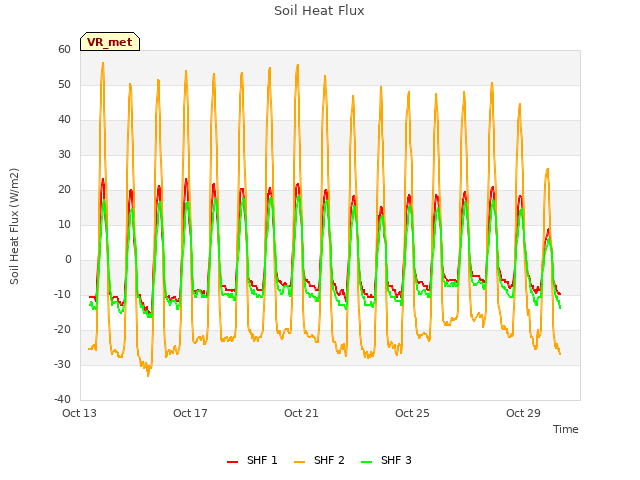Click the final small SHF 2 peak near 26
The width and height of the screenshot is (640, 480).
coord(547,169)
